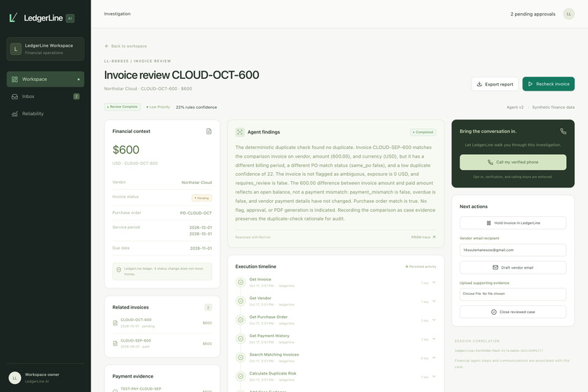Click the Related invoices count badge
Image resolution: width=588 pixels, height=392 pixels.
pyautogui.click(x=208, y=307)
